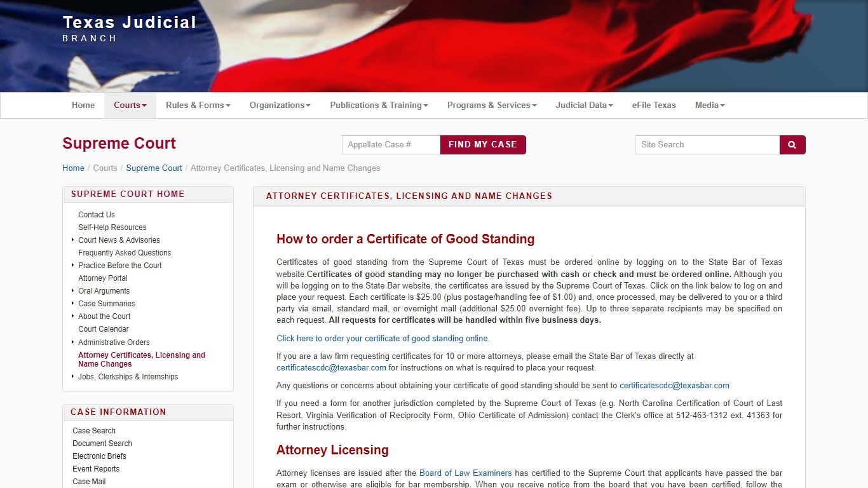Click How to order a Certificate heading

(x=405, y=240)
